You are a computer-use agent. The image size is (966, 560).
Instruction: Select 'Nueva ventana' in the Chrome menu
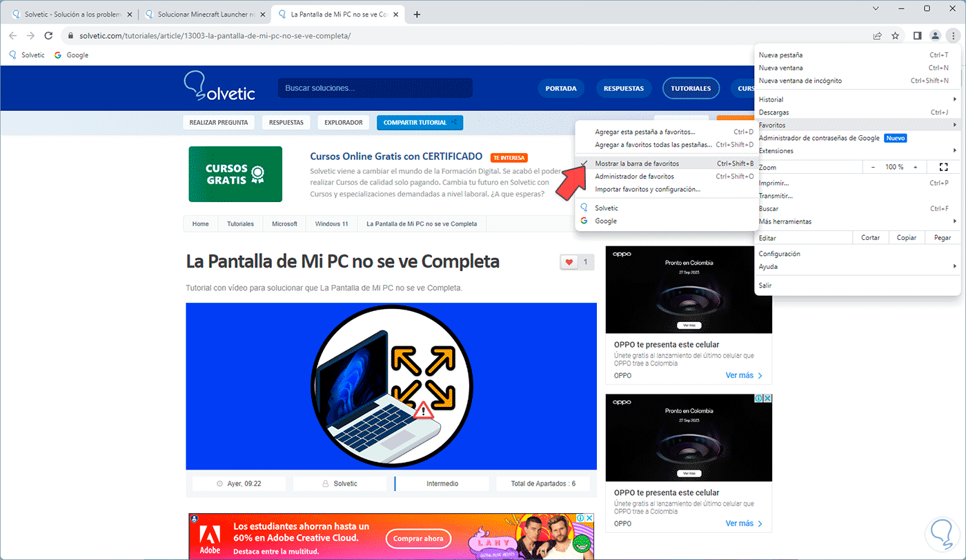pos(858,68)
